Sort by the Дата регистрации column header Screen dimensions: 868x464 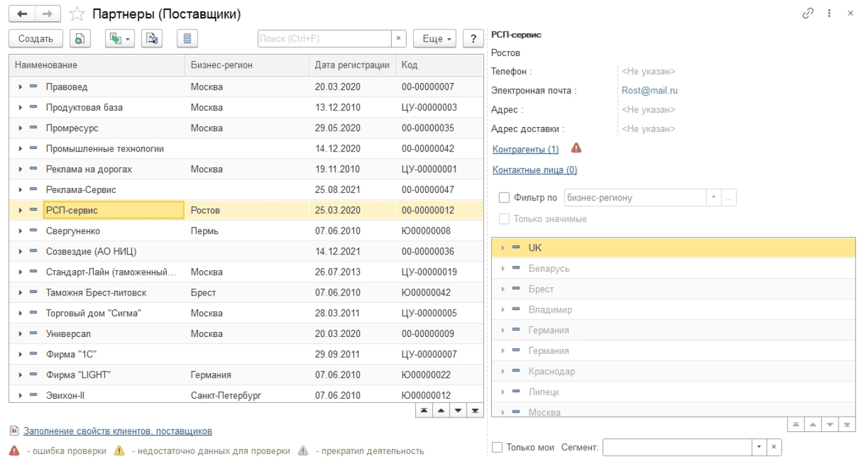[x=352, y=65]
